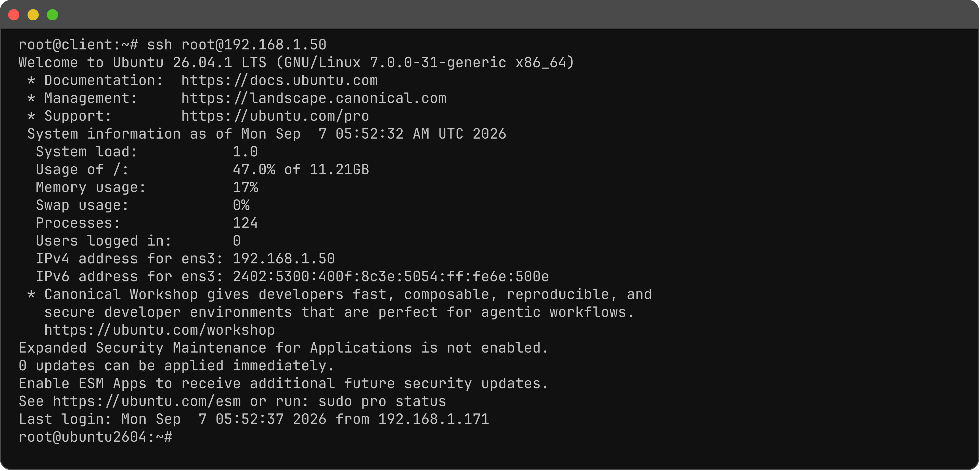Click the System load 1.0 value
Image resolution: width=980 pixels, height=471 pixels.
click(245, 152)
